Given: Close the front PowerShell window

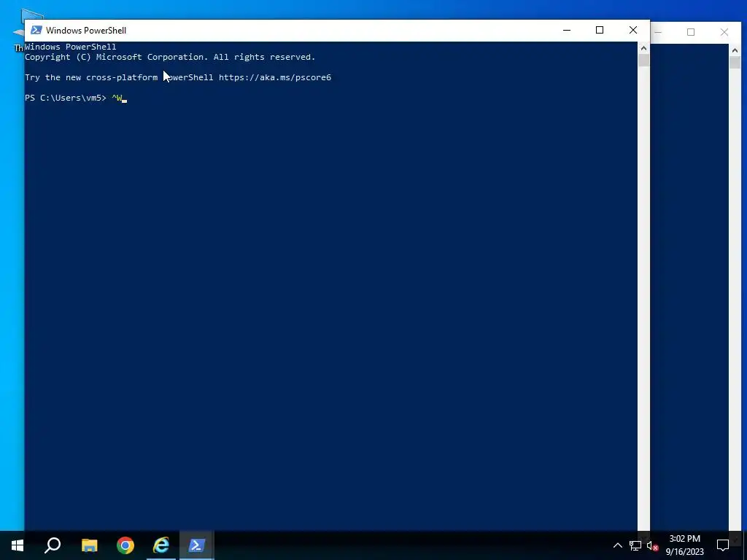Looking at the screenshot, I should coord(633,31).
